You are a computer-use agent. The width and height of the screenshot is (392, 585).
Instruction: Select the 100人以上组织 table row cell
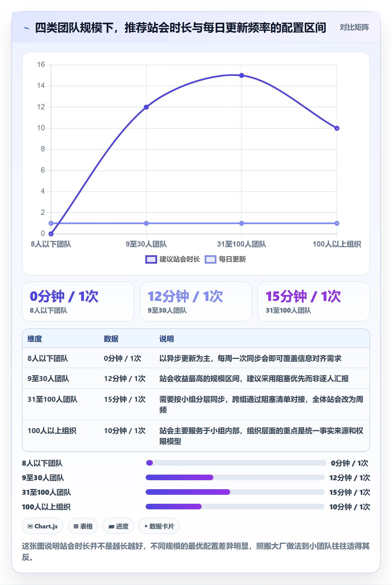coord(52,431)
